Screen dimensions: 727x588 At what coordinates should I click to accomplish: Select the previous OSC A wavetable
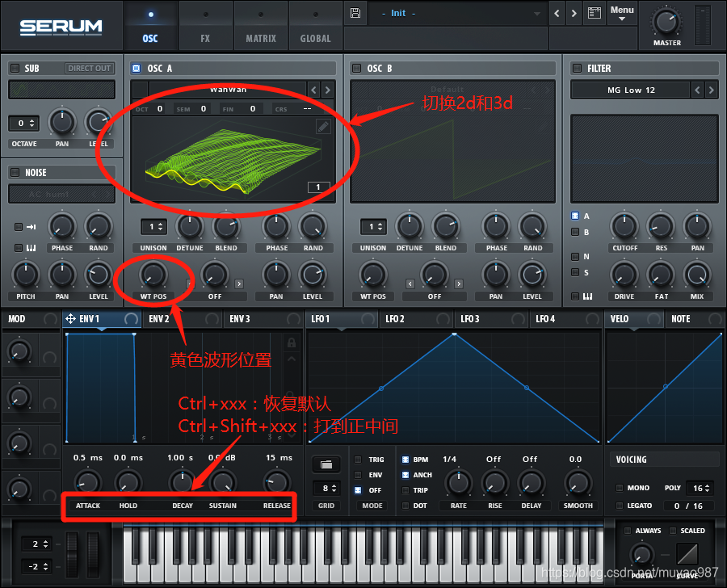click(314, 90)
